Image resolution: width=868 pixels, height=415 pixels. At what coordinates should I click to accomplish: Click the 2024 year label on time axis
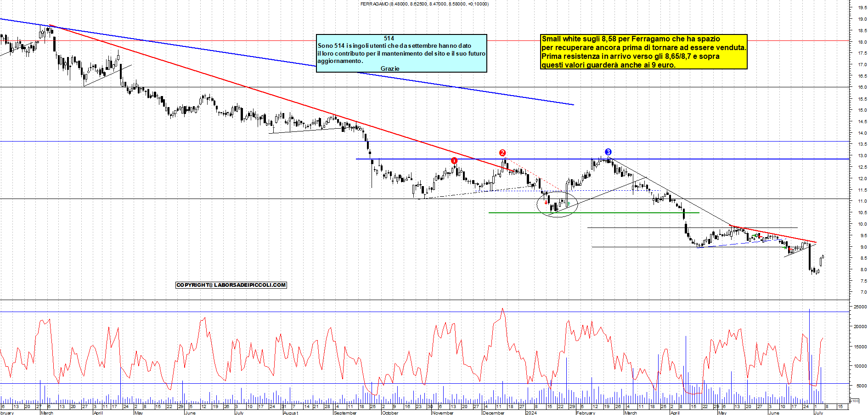pos(531,413)
